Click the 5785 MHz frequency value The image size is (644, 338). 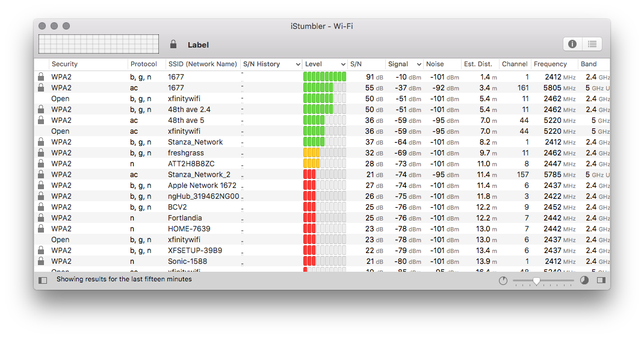pyautogui.click(x=559, y=175)
